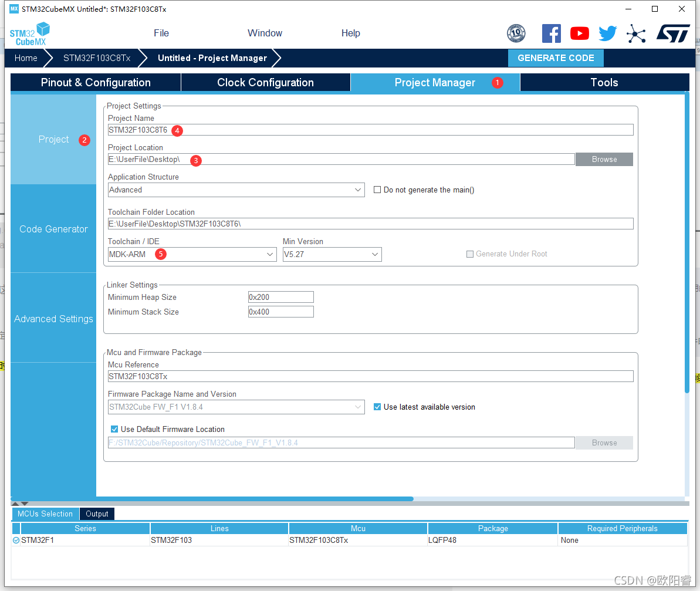
Task: Open the Window menu
Action: point(265,33)
